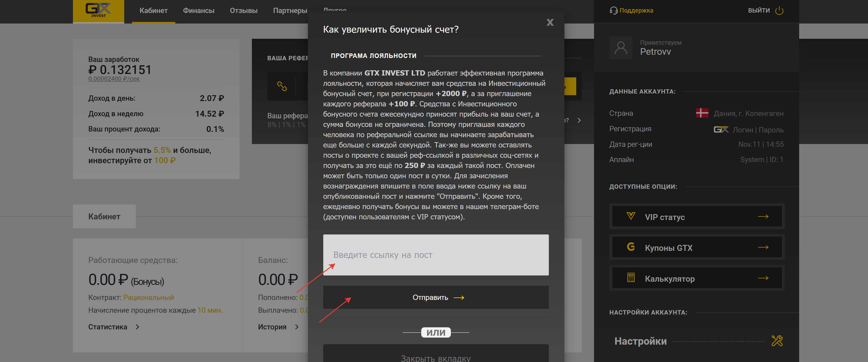The width and height of the screenshot is (868, 362).
Task: Click the Купоны GTX coin icon
Action: pos(631,247)
